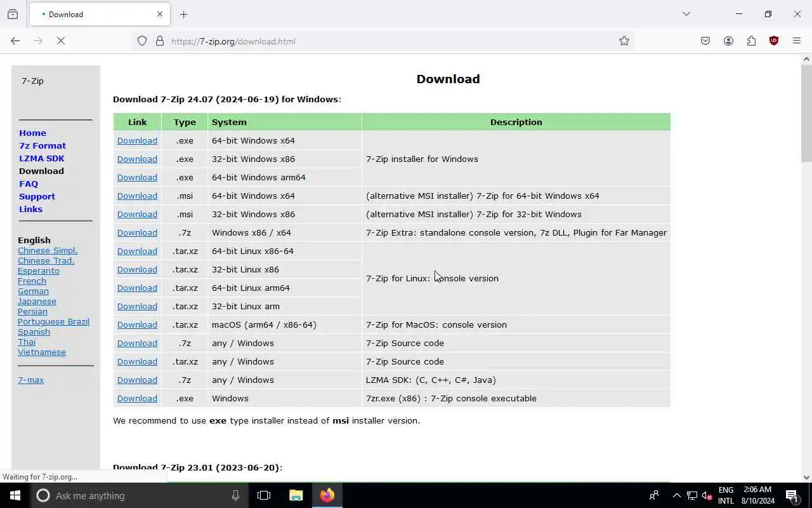Download the 64-bit Linux x86-64 tarball
812x508 pixels.
click(137, 251)
